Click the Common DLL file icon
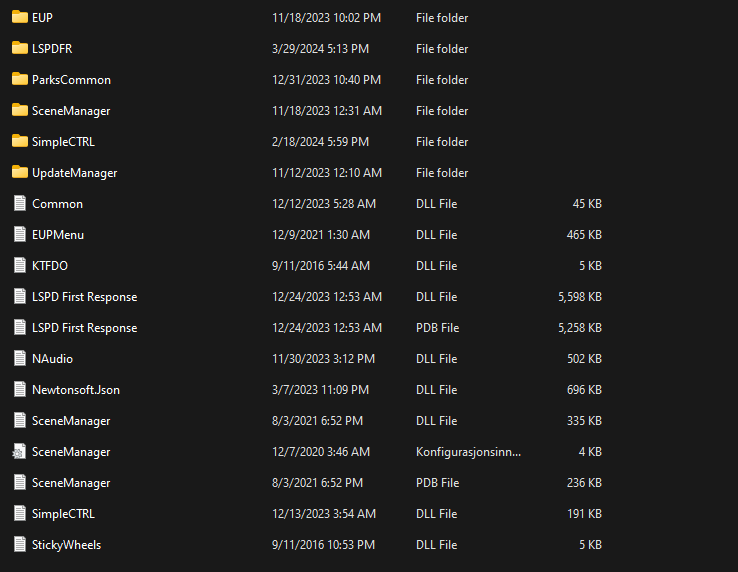 coord(20,204)
